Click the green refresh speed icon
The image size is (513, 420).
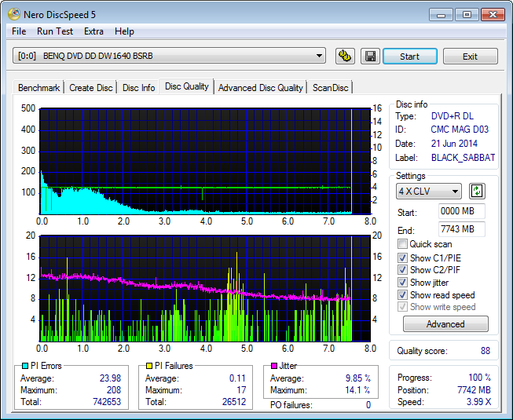click(x=477, y=191)
